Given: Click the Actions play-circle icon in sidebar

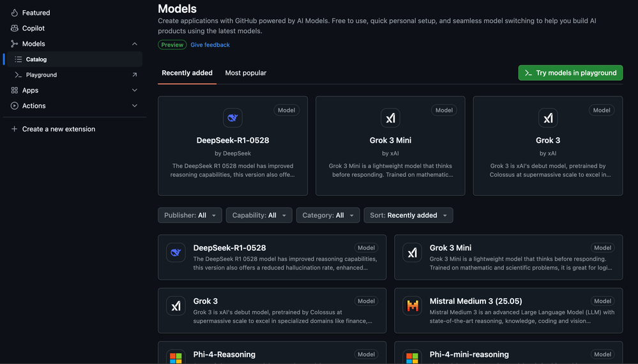Looking at the screenshot, I should (x=14, y=106).
